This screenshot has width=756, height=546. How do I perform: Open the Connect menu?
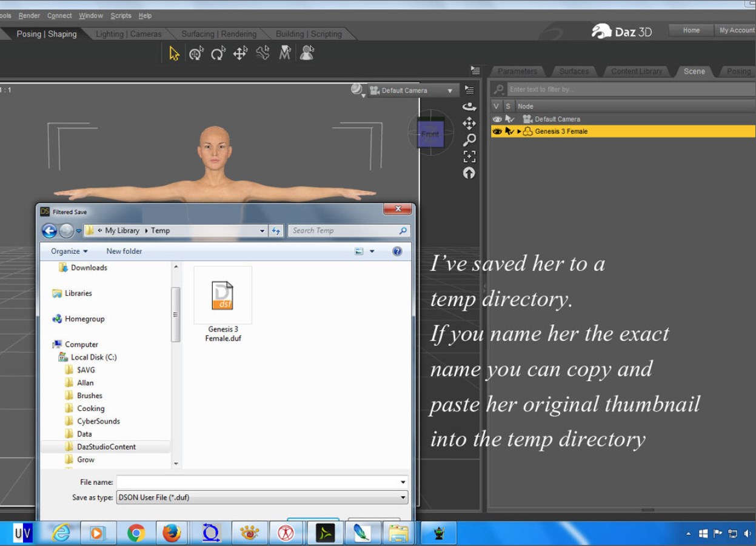point(59,16)
